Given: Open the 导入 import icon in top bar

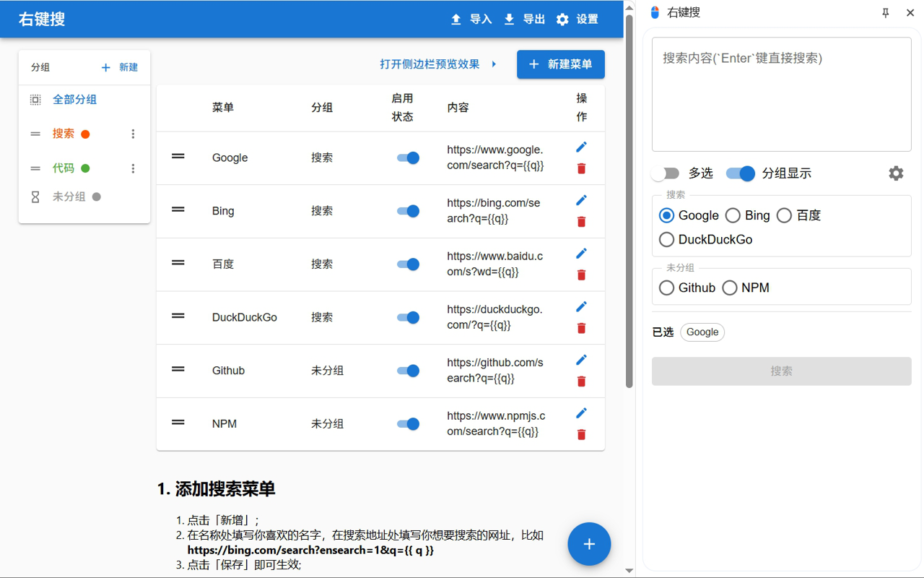Looking at the screenshot, I should (456, 19).
